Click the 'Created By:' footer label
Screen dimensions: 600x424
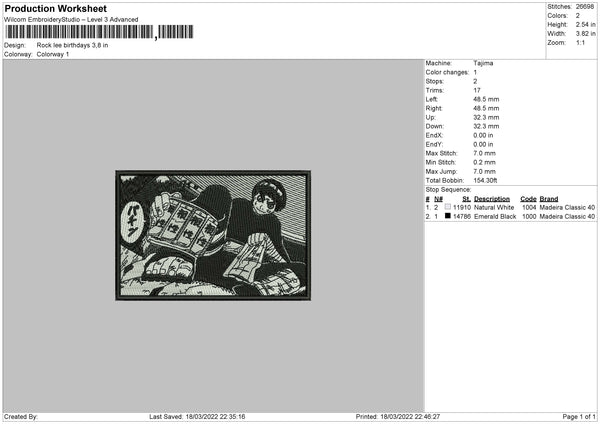21,417
